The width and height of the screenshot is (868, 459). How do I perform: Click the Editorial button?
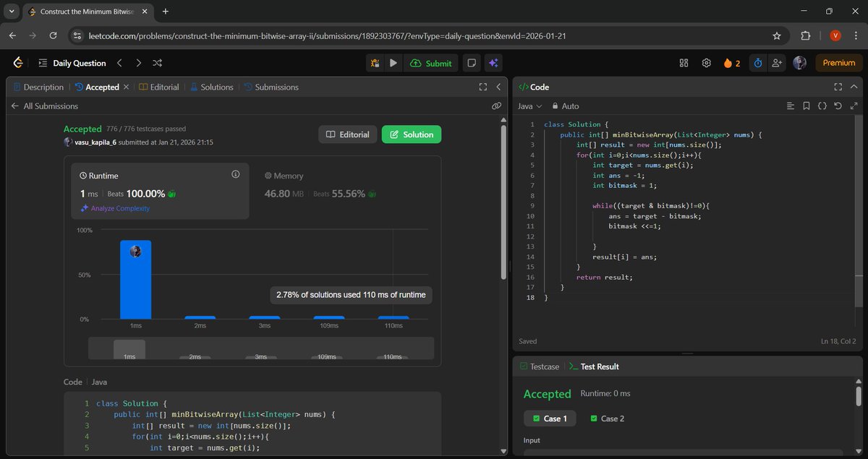click(x=348, y=134)
